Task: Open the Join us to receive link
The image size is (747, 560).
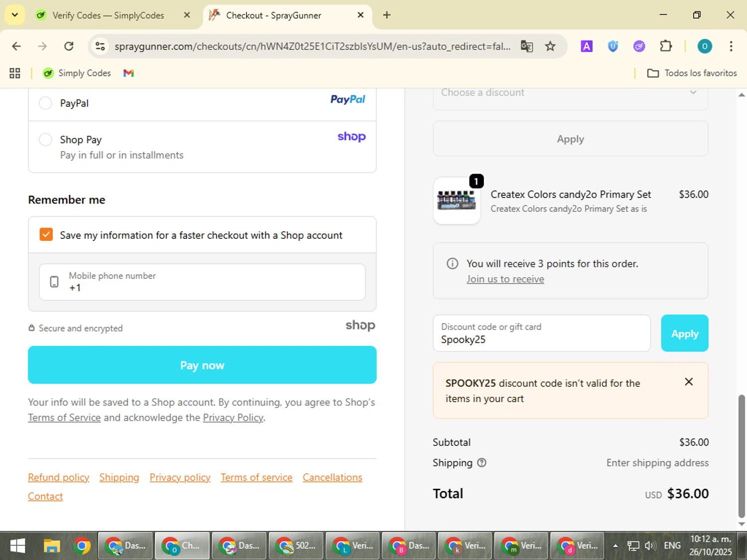Action: pos(505,279)
